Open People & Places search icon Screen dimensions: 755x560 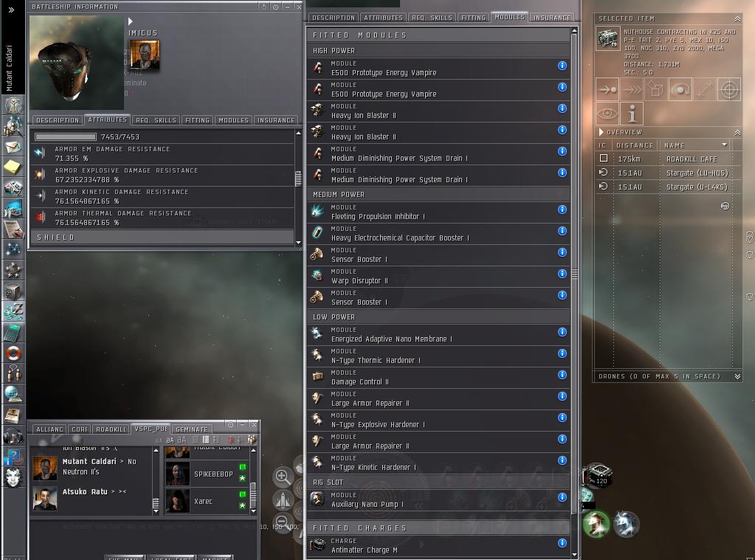pyautogui.click(x=13, y=125)
